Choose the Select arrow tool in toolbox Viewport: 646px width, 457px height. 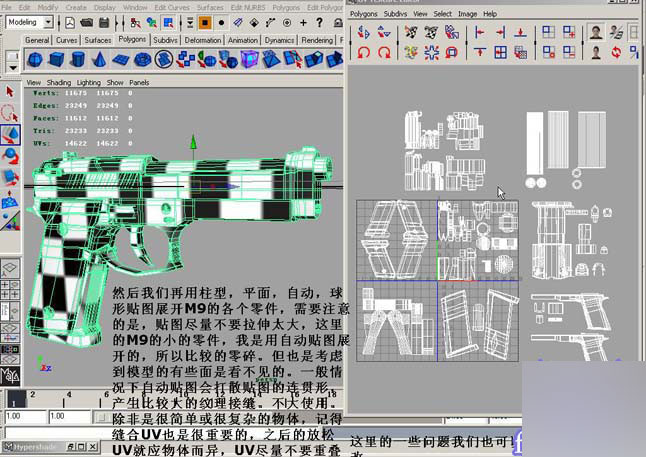[x=9, y=91]
